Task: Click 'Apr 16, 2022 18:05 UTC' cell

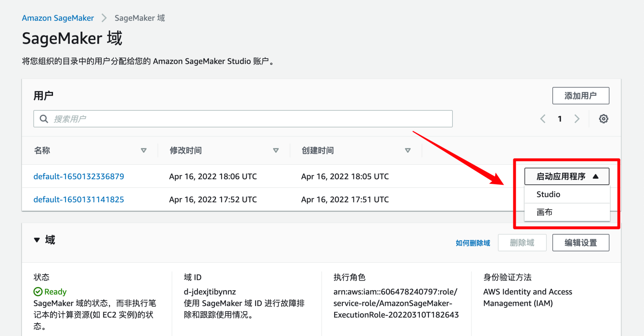Action: pos(345,177)
